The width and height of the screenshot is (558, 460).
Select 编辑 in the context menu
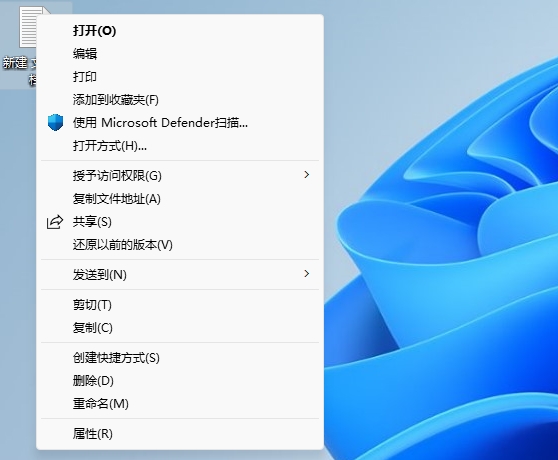pyautogui.click(x=180, y=54)
